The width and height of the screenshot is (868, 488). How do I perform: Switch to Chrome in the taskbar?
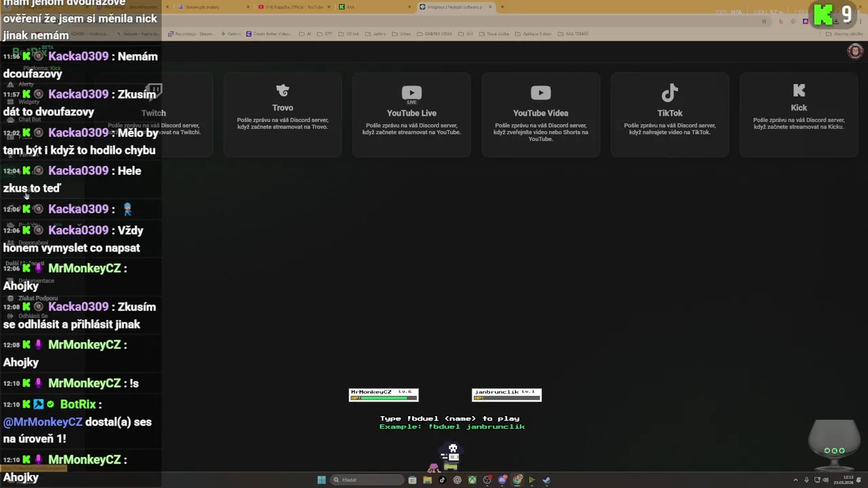pyautogui.click(x=517, y=480)
